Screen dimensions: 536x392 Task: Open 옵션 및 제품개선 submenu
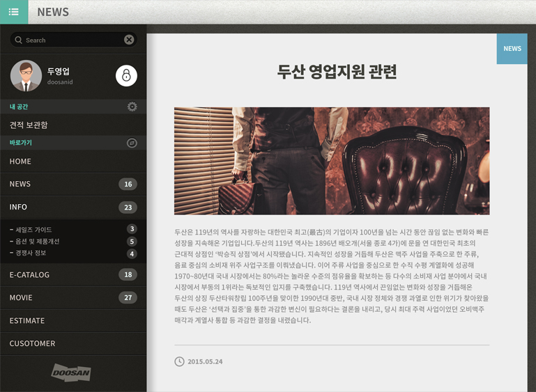[73, 242]
